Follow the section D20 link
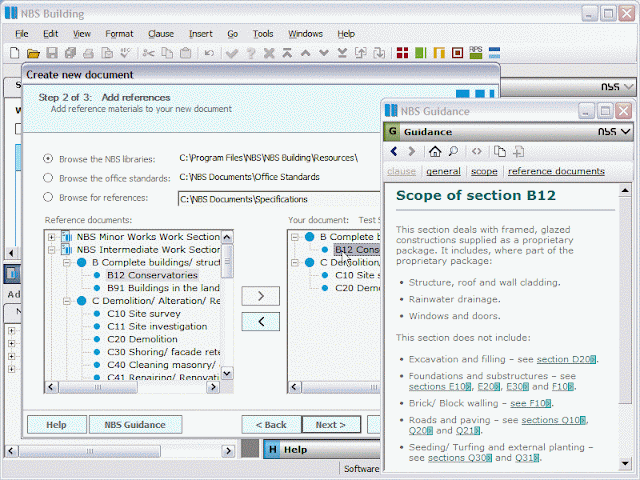The width and height of the screenshot is (640, 480). pyautogui.click(x=566, y=359)
